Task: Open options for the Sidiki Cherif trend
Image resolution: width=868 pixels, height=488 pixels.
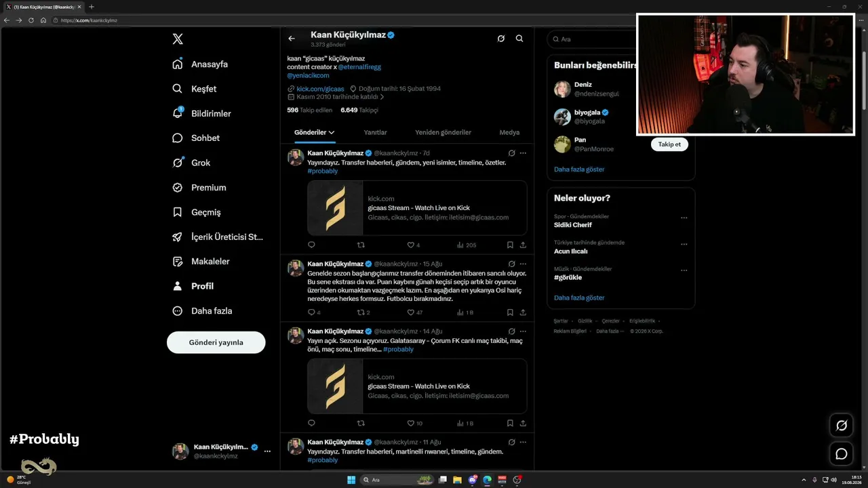Action: click(x=684, y=218)
